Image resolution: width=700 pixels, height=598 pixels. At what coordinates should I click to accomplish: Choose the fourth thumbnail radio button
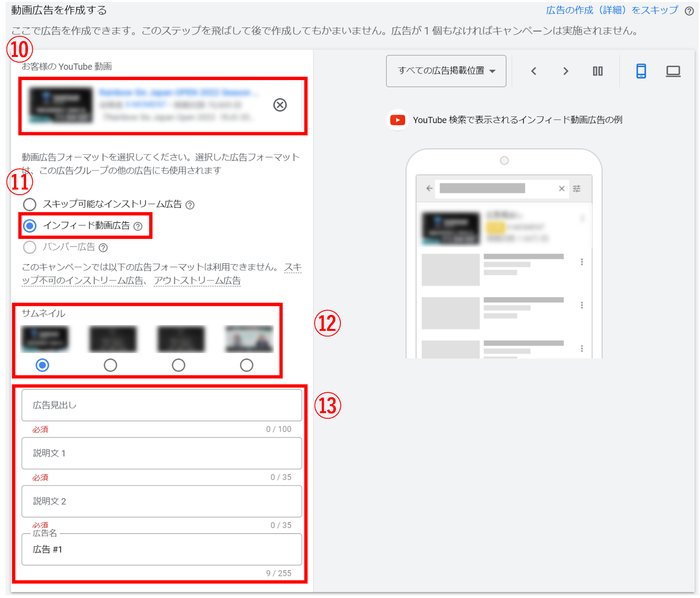tap(246, 365)
